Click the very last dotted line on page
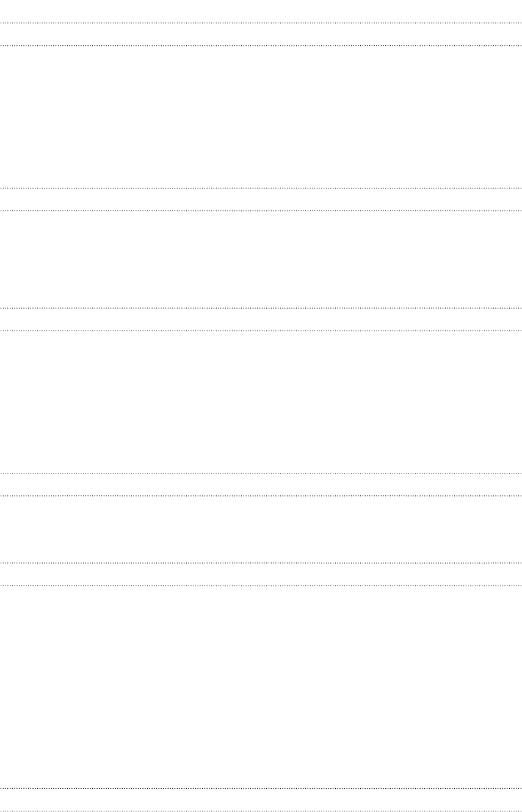 (261, 811)
